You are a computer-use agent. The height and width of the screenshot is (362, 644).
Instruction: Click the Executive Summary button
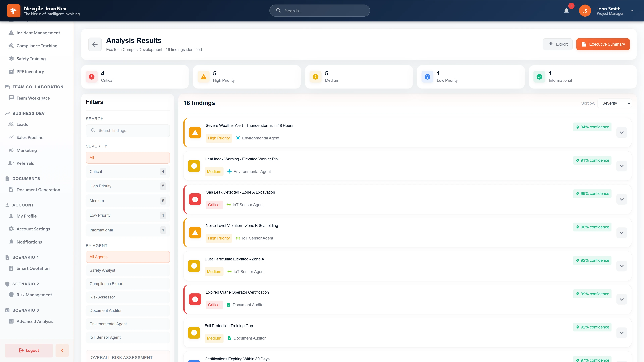click(x=603, y=44)
